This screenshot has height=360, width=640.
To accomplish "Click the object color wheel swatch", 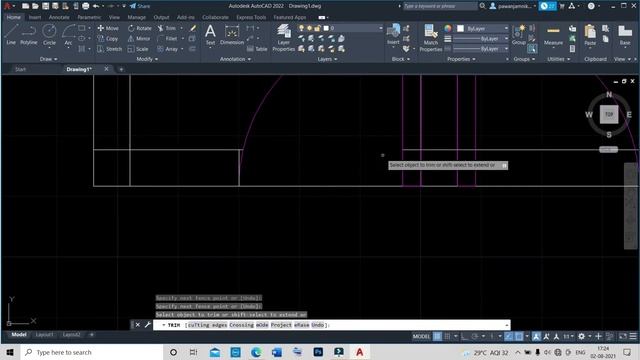I will [x=448, y=28].
